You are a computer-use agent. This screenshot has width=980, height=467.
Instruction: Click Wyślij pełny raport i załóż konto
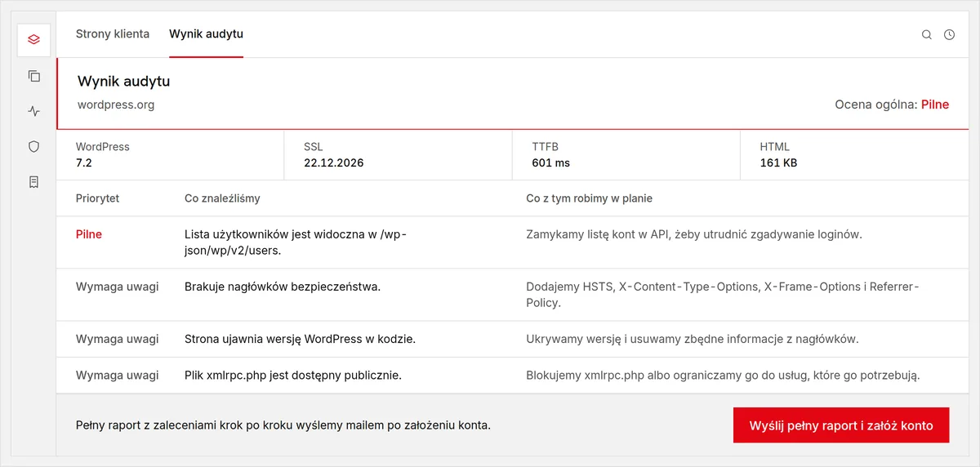point(841,425)
